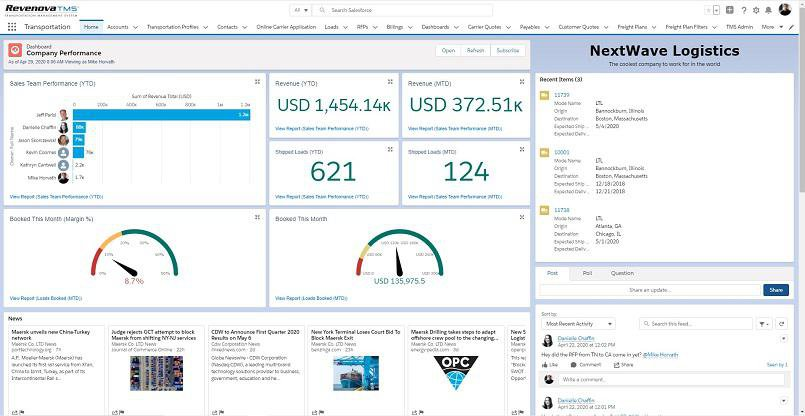Open the favorites list dropdown arrow
The height and width of the screenshot is (416, 805).
pos(717,10)
